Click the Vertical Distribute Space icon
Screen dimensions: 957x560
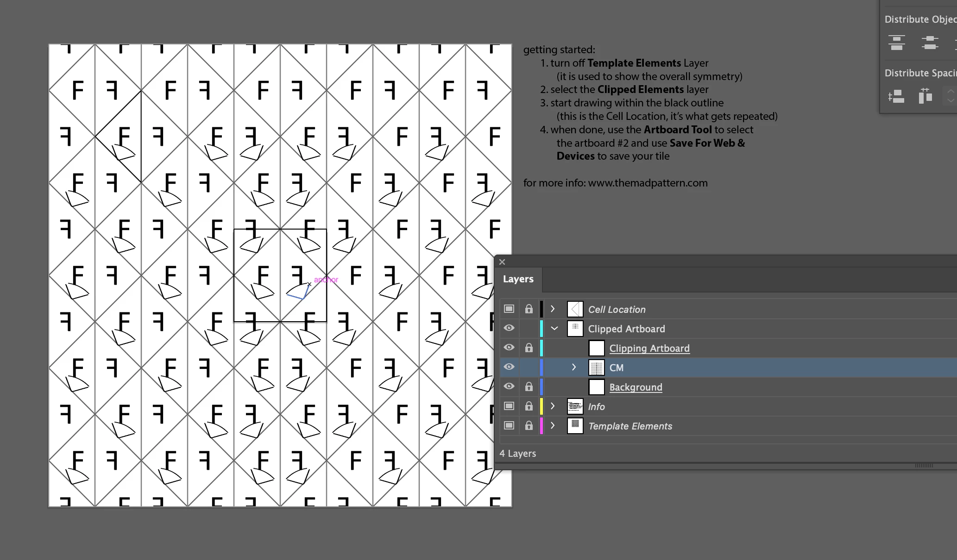coord(896,96)
